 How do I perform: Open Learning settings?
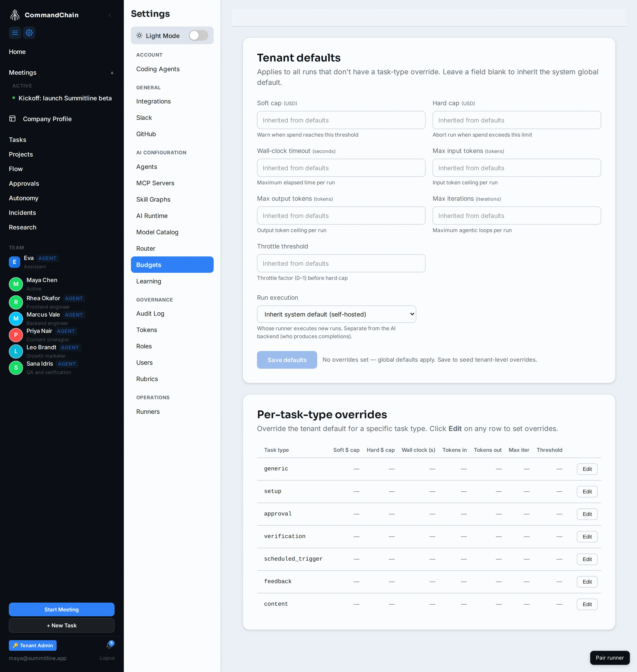[x=172, y=281]
